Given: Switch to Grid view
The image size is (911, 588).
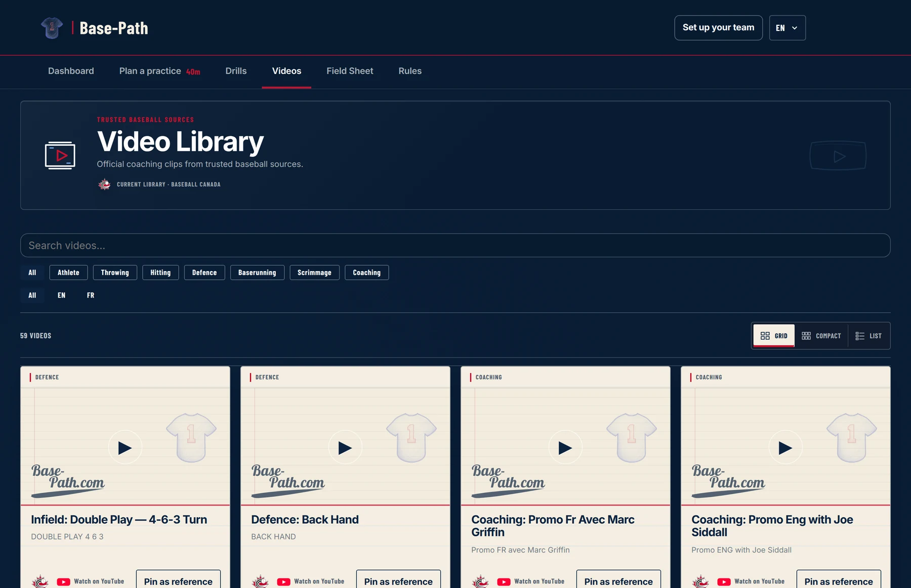Looking at the screenshot, I should [x=774, y=335].
